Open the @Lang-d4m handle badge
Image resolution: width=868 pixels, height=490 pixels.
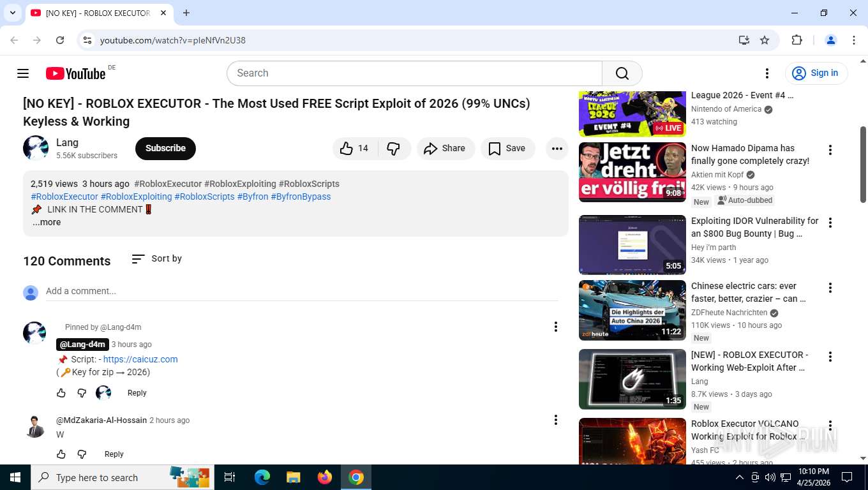[x=82, y=345]
